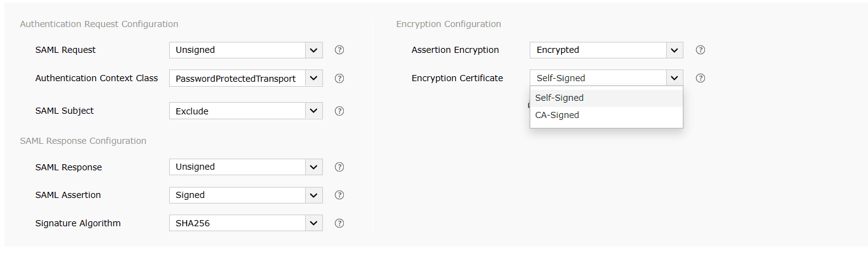This screenshot has width=868, height=257.
Task: Click the Authentication Request Configuration heading
Action: pos(99,24)
